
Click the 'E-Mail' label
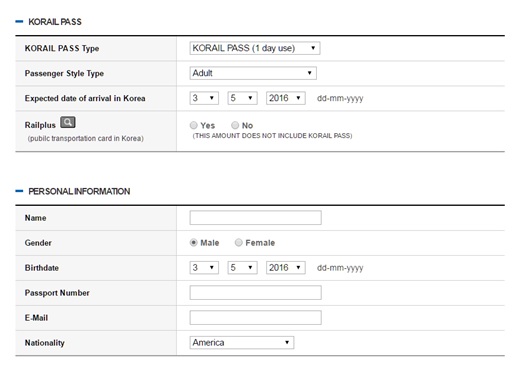tap(36, 318)
